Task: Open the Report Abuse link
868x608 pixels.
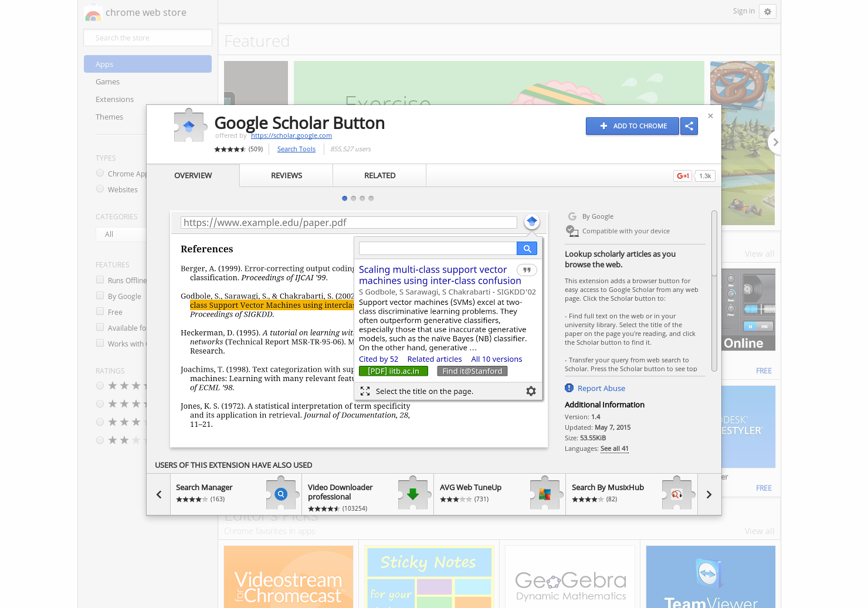Action: (602, 388)
